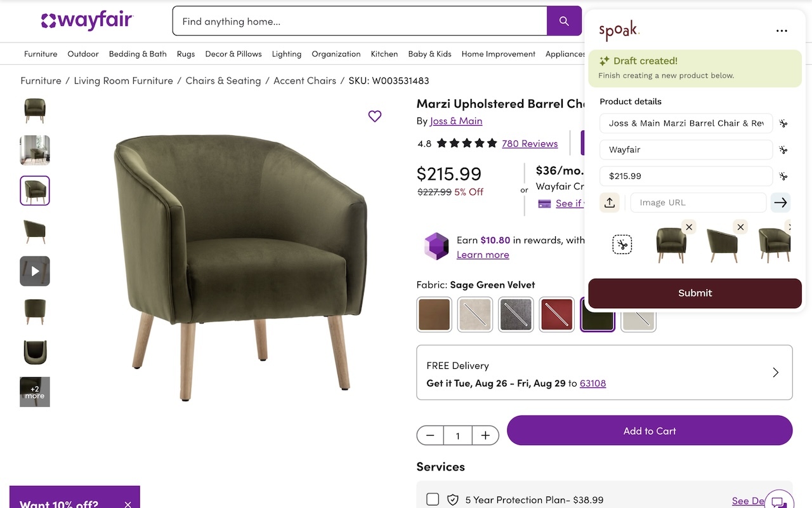
Task: Click the purple search magnifier button
Action: pos(564,21)
